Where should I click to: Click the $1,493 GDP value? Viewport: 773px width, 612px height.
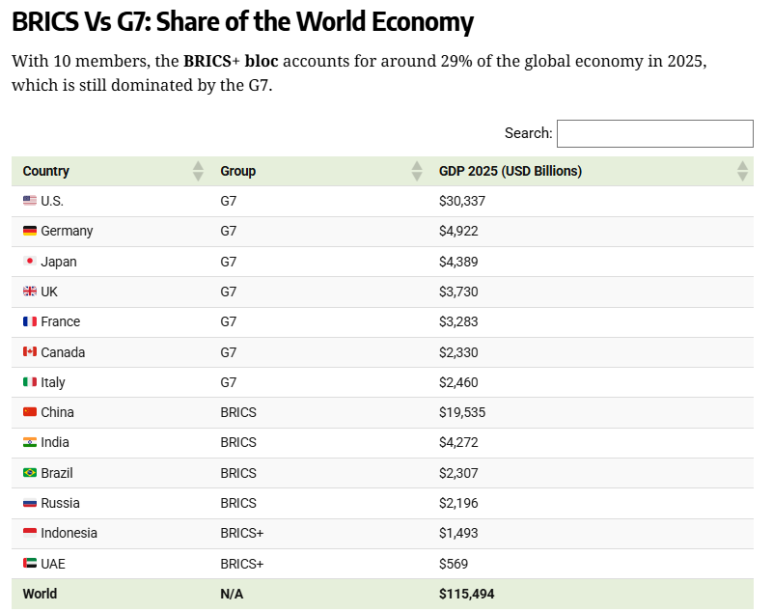(x=458, y=533)
